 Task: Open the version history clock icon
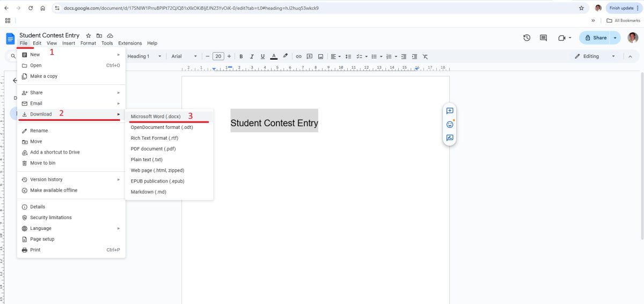[x=527, y=38]
